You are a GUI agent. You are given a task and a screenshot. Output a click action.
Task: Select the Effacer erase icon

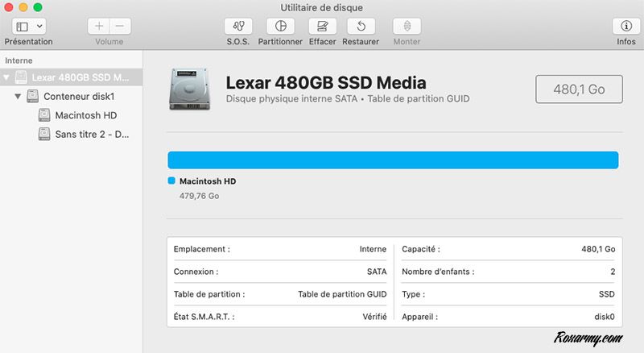[x=322, y=26]
